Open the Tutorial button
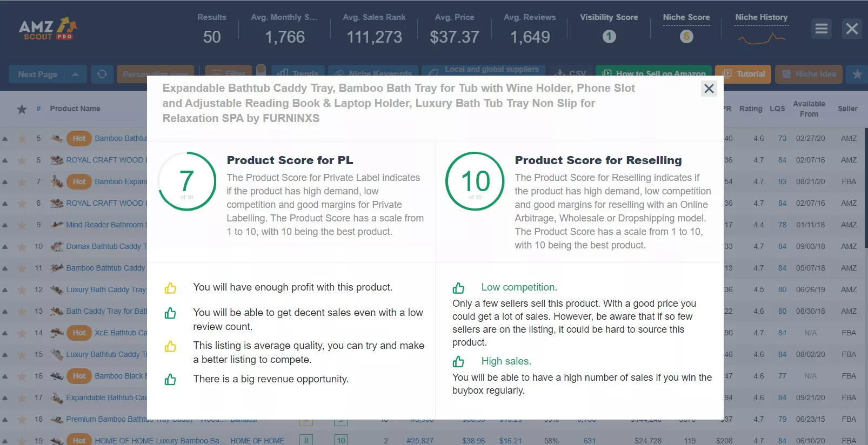Viewport: 868px width, 445px height. coord(744,74)
